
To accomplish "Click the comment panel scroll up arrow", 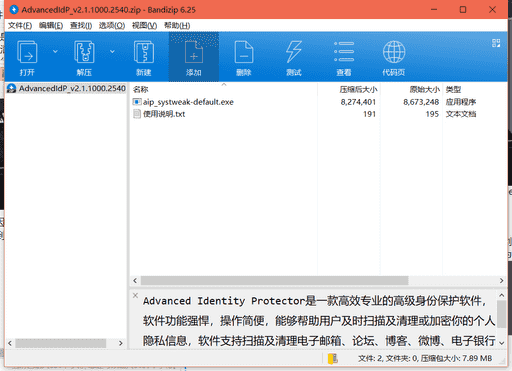I will (x=501, y=296).
